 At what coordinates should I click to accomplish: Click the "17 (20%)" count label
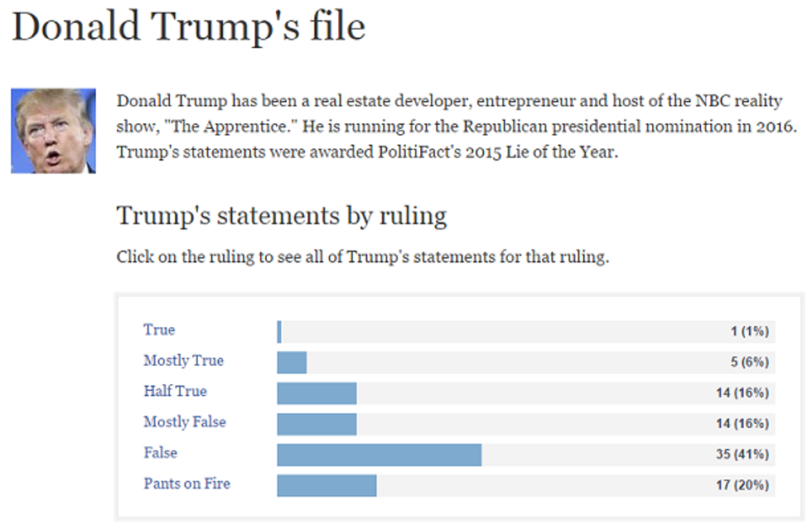coord(742,485)
